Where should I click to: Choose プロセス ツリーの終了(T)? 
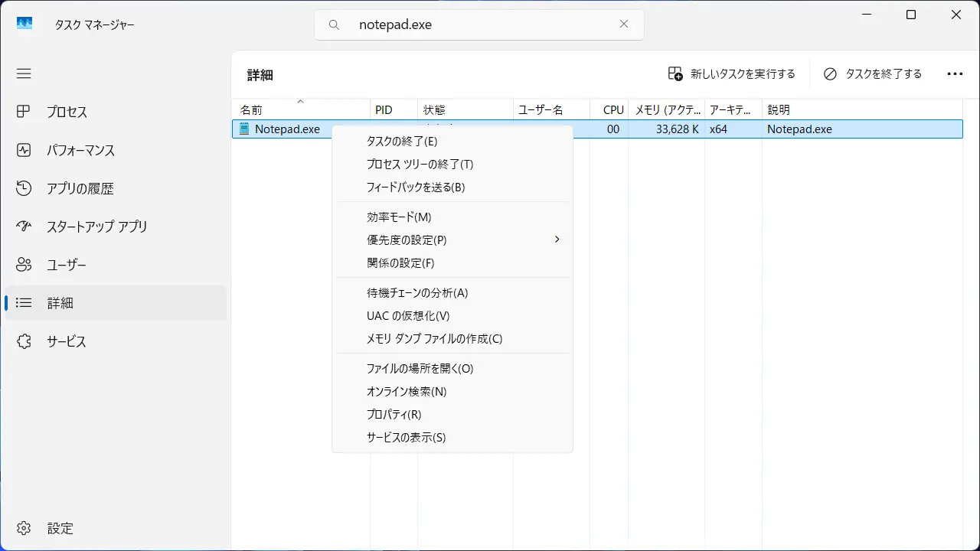coord(452,164)
